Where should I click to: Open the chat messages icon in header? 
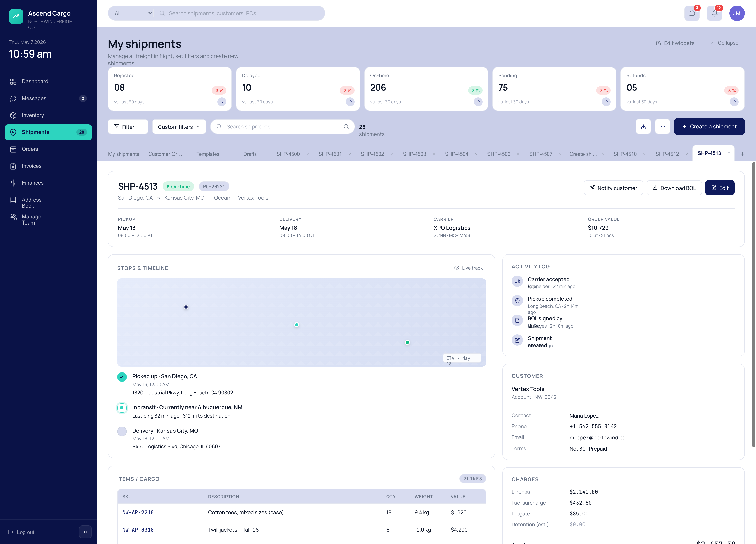(692, 13)
